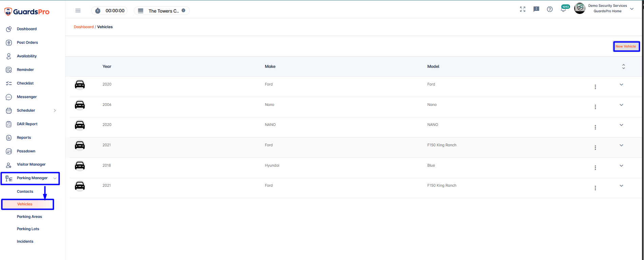Click the Model column header
This screenshot has width=644, height=260.
click(433, 67)
